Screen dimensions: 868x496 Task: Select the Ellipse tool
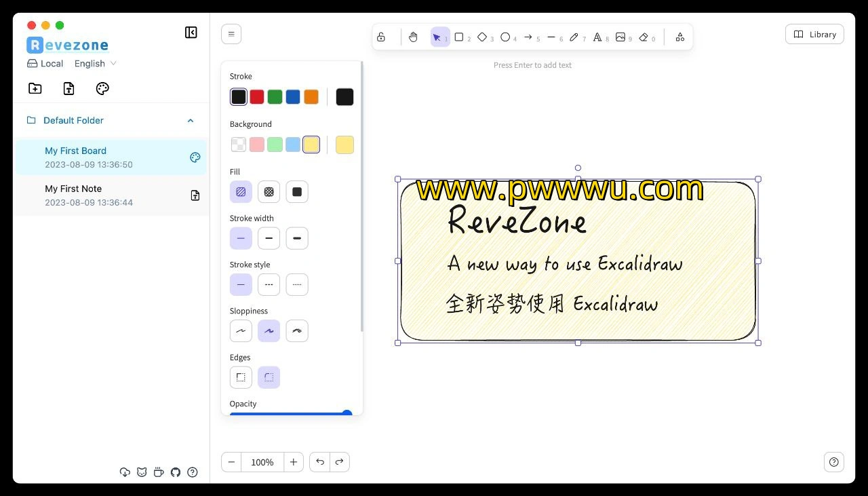tap(509, 37)
